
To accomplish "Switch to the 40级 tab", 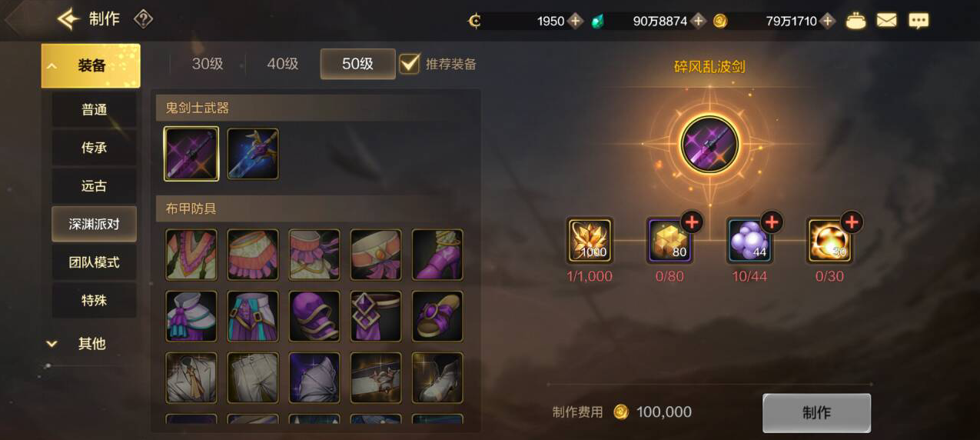I will tap(282, 64).
